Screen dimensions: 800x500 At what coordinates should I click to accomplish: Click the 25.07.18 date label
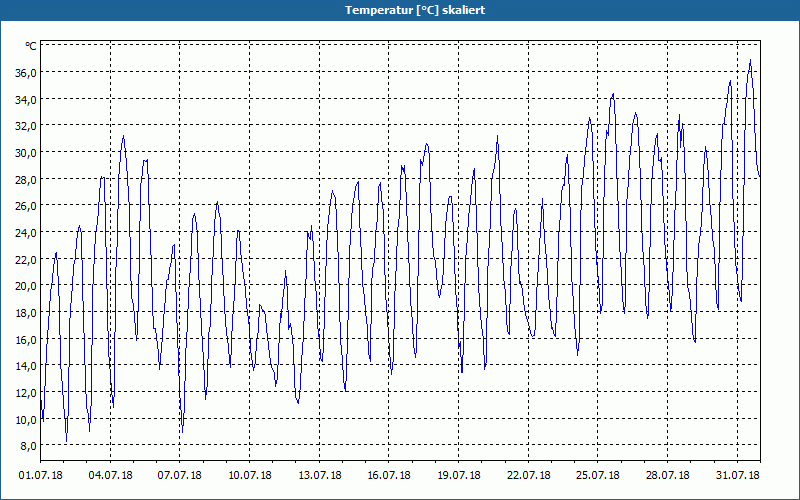click(x=598, y=475)
